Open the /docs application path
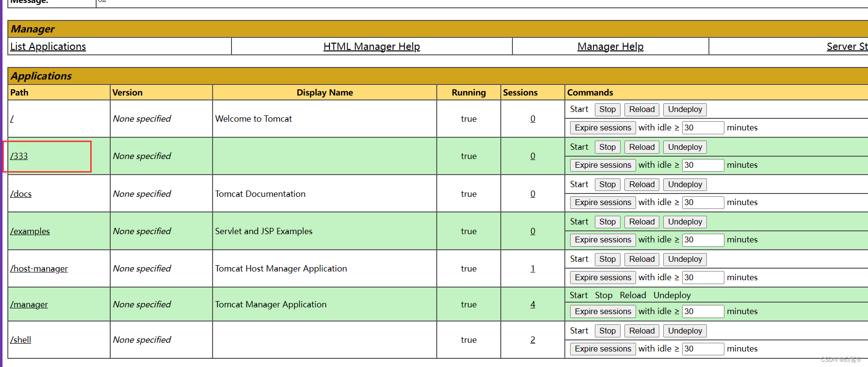Image resolution: width=868 pixels, height=367 pixels. coord(21,194)
